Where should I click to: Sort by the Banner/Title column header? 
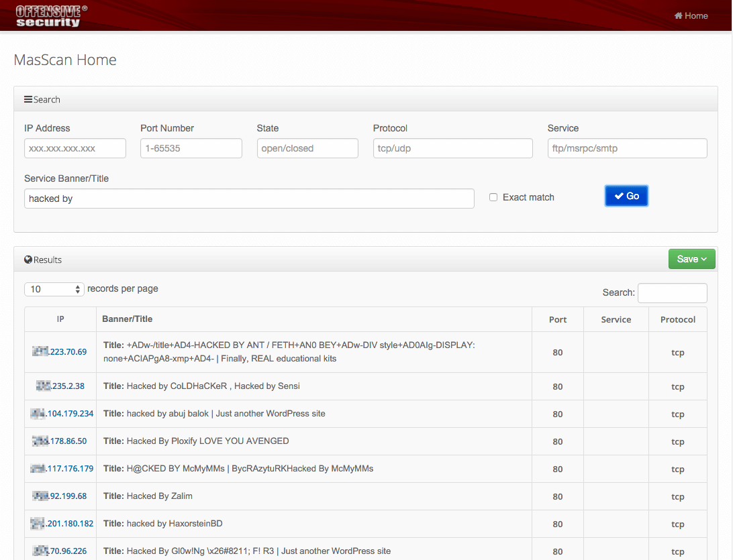128,319
